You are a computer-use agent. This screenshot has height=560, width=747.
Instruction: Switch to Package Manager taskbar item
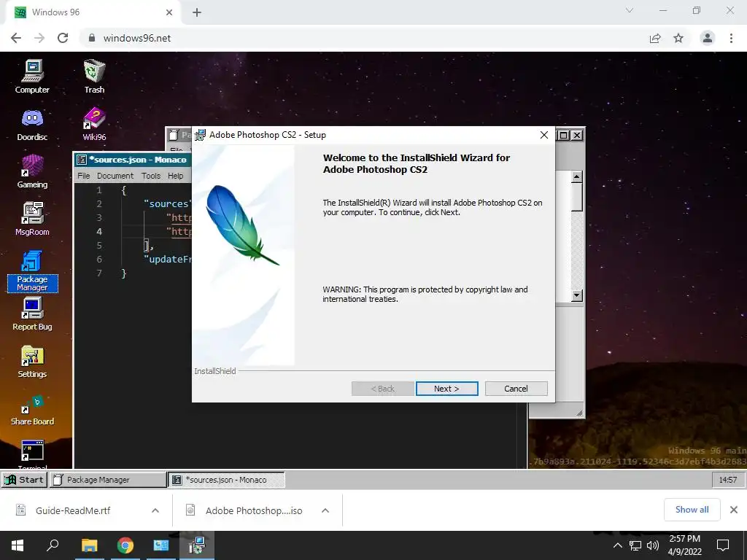pos(108,480)
